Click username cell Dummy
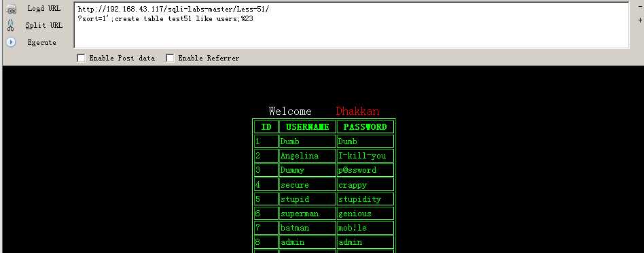The image size is (644, 253). 308,170
